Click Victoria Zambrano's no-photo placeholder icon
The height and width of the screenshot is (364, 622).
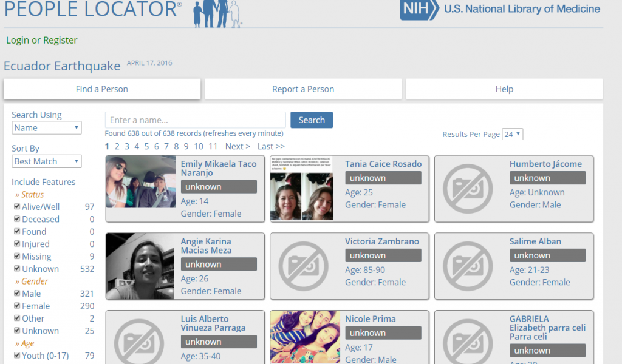[304, 266]
